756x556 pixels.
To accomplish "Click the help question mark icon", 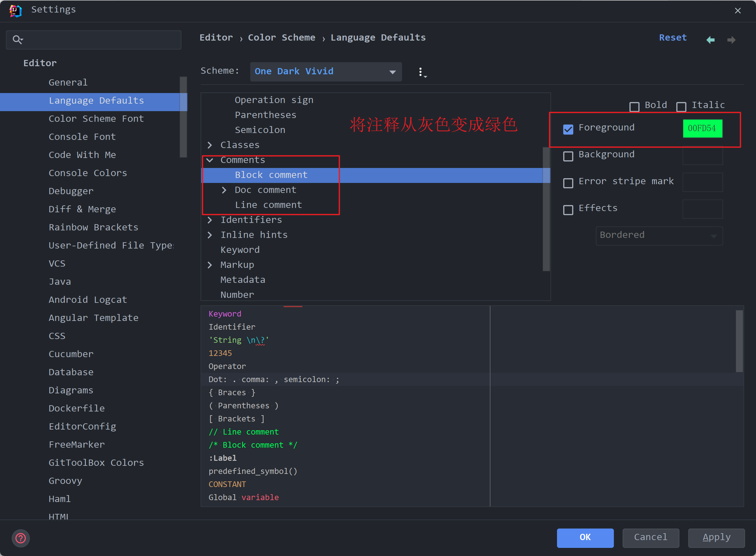I will [x=21, y=539].
